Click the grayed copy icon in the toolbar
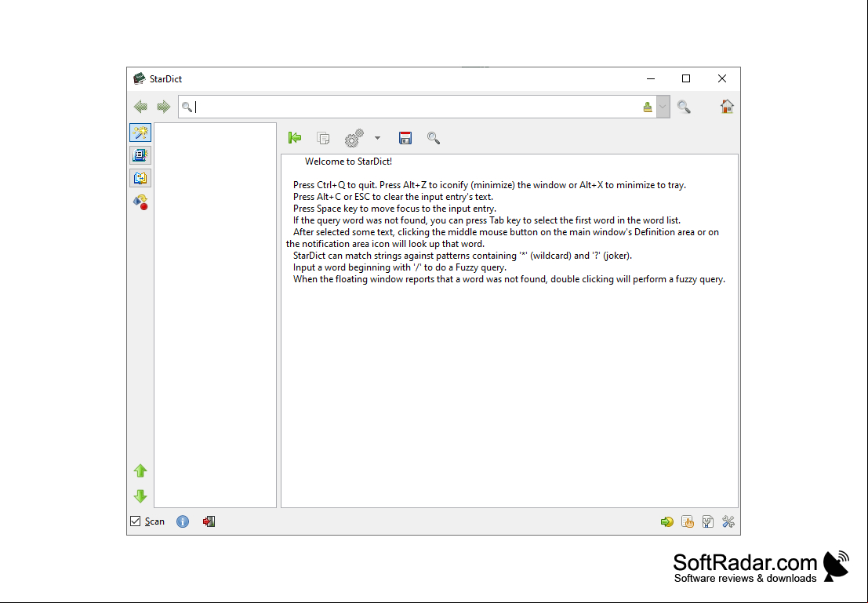 (323, 138)
